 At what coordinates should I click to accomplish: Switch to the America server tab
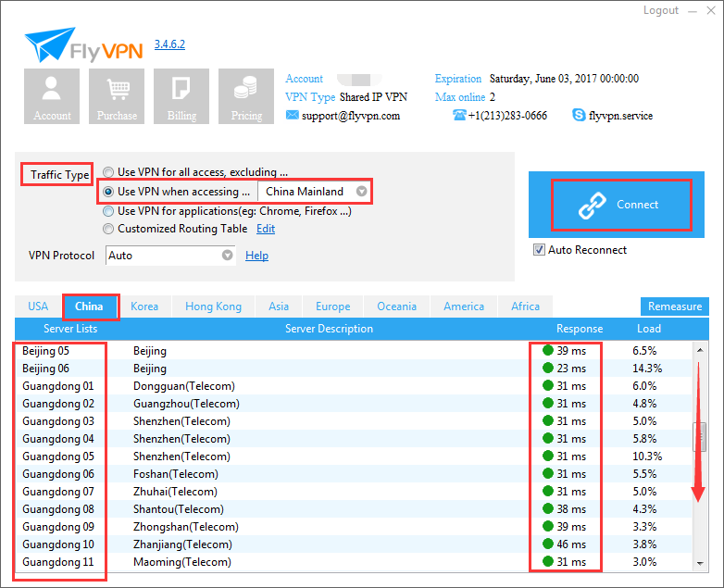(464, 307)
